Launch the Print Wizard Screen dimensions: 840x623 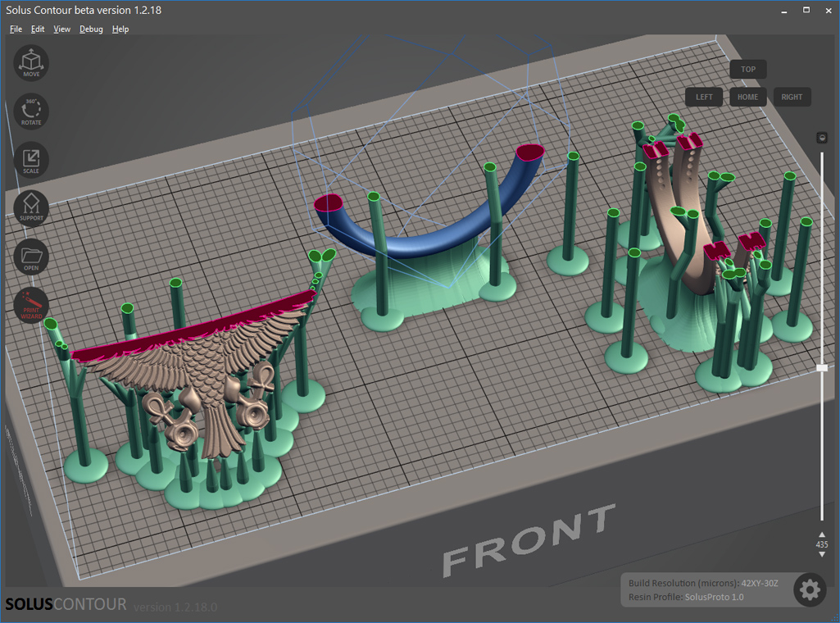pos(31,305)
